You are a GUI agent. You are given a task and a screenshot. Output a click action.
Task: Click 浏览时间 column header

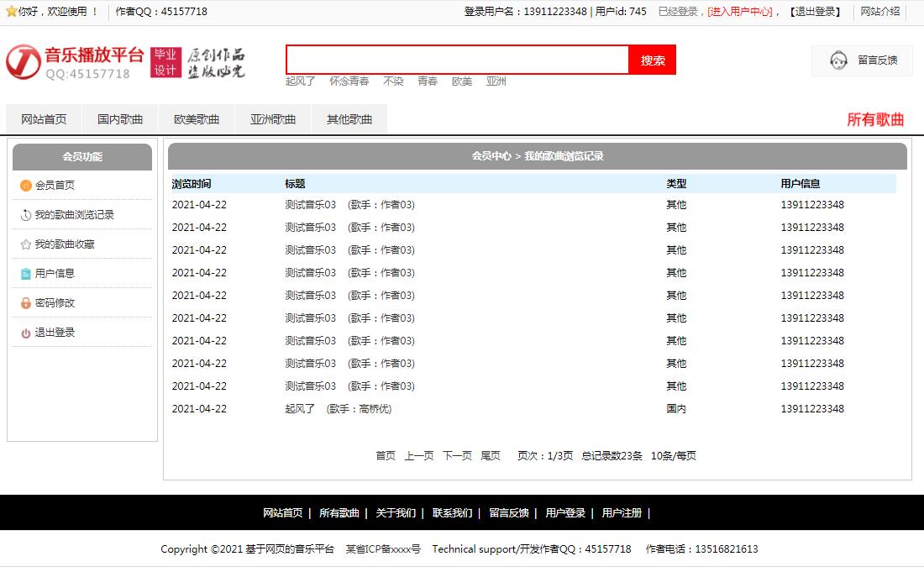coord(192,184)
